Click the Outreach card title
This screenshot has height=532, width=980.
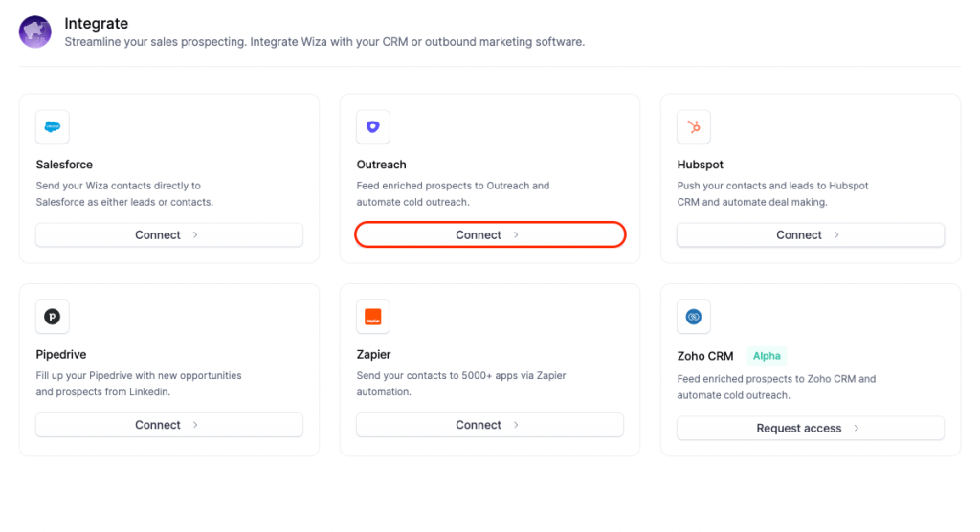click(381, 165)
